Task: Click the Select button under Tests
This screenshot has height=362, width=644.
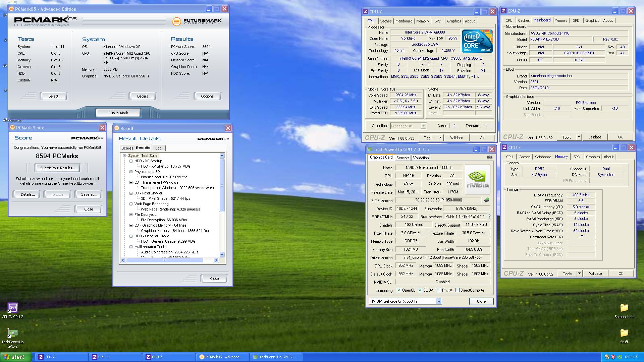Action: point(55,96)
